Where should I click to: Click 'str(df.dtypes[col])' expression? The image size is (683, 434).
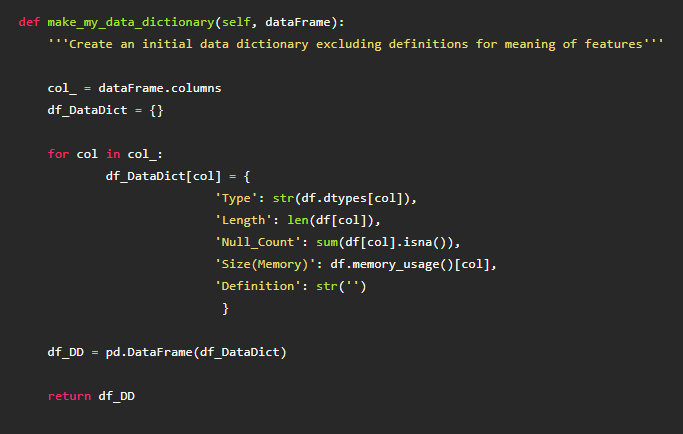(x=342, y=198)
